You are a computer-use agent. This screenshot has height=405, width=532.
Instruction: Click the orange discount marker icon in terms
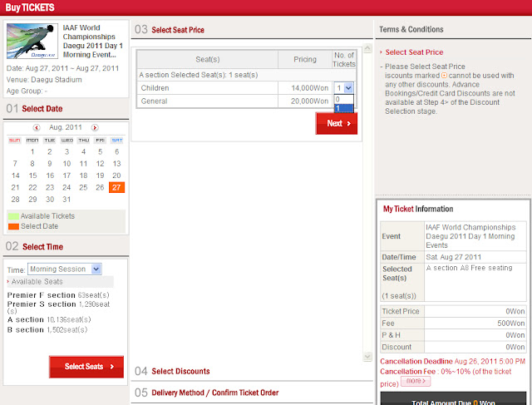click(x=444, y=76)
